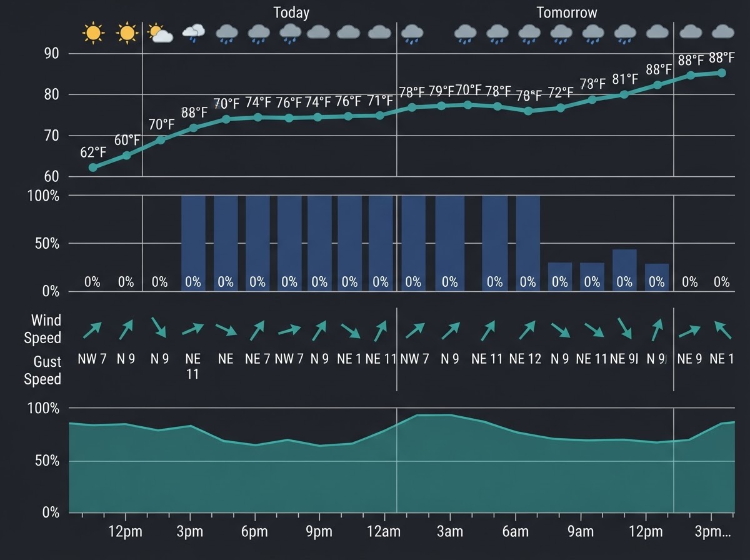
Task: Click the Wind Speed row label
Action: pos(42,329)
